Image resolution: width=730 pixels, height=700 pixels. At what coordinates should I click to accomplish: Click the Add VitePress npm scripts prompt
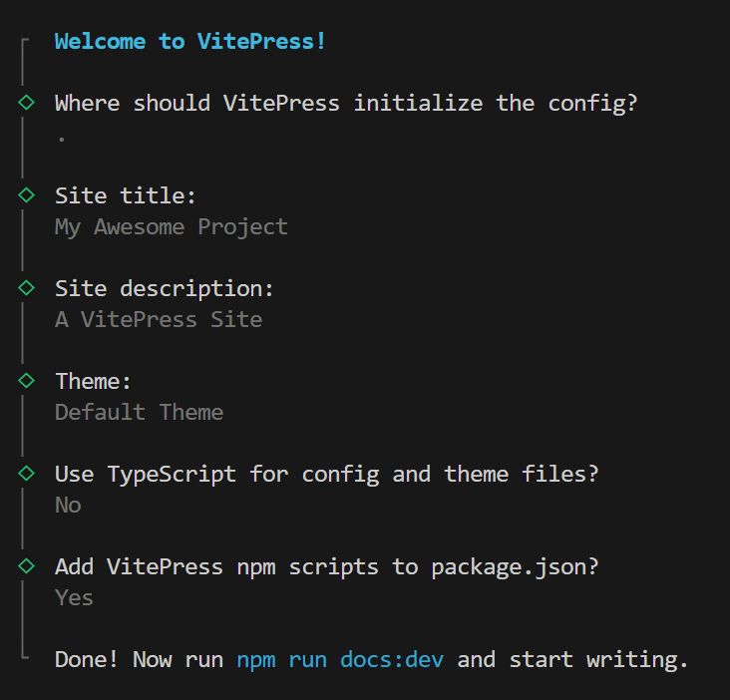pos(326,567)
